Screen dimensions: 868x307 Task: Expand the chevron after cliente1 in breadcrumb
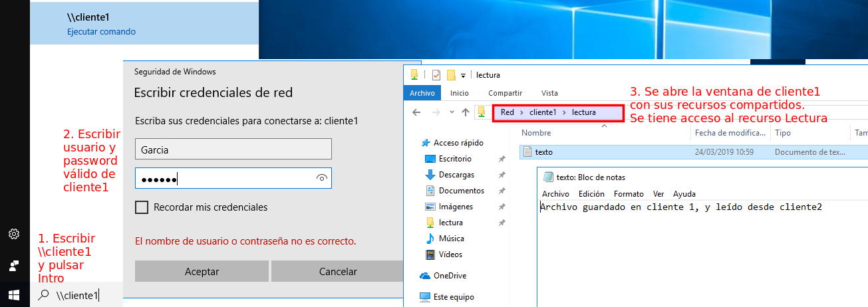click(x=564, y=112)
